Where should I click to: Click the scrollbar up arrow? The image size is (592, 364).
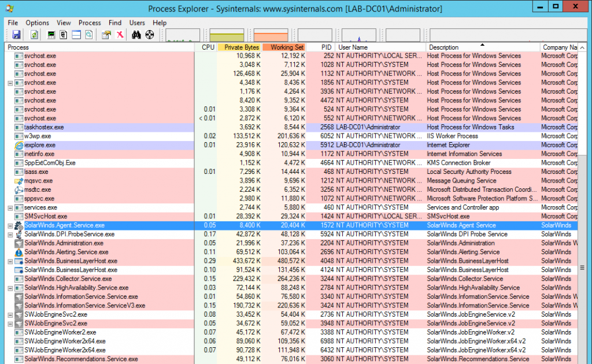click(x=582, y=47)
